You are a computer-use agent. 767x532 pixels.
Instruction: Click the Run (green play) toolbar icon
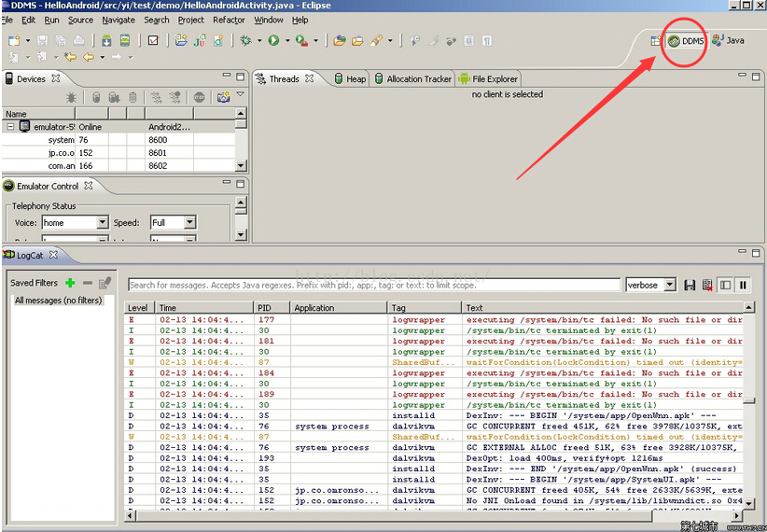click(273, 40)
